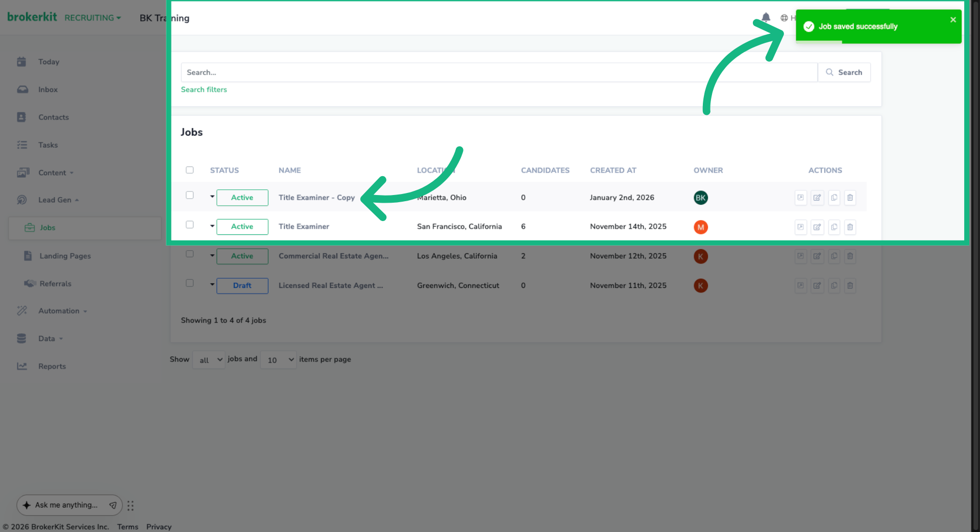Send the Ask me anything message
980x532 pixels.
click(x=113, y=505)
